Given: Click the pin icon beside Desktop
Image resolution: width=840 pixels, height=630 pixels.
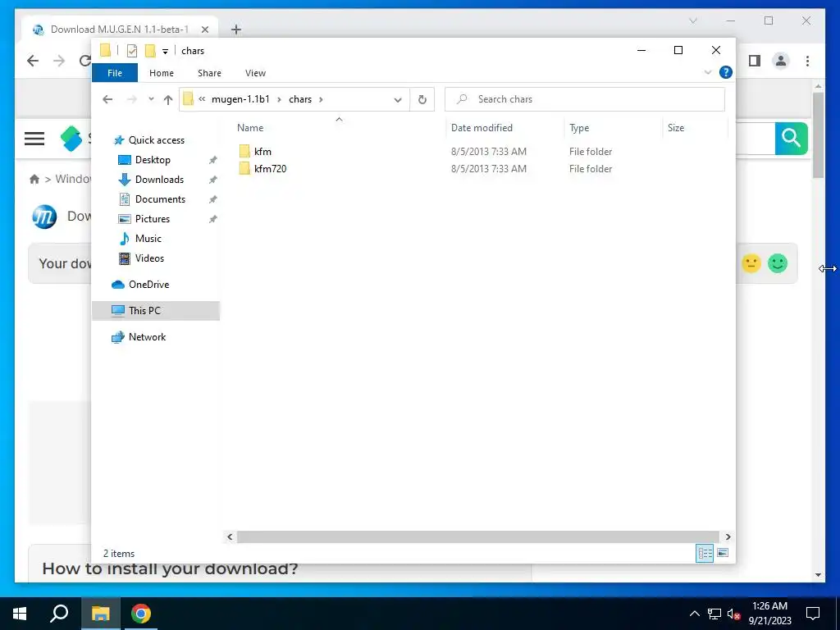Looking at the screenshot, I should tap(212, 160).
